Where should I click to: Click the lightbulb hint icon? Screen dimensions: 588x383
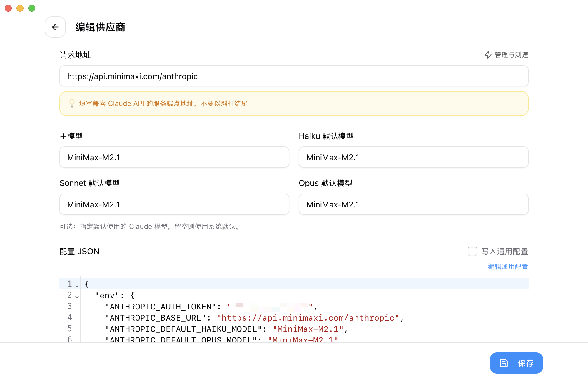(72, 103)
